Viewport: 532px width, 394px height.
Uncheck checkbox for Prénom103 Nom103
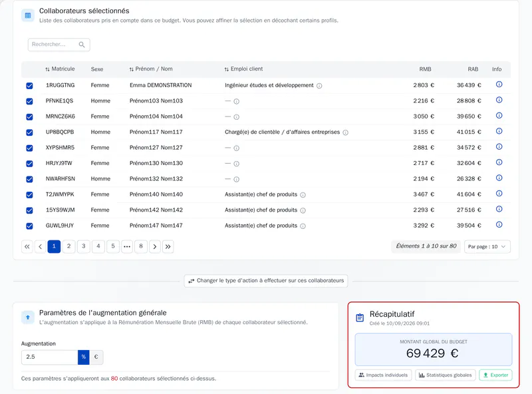29,101
